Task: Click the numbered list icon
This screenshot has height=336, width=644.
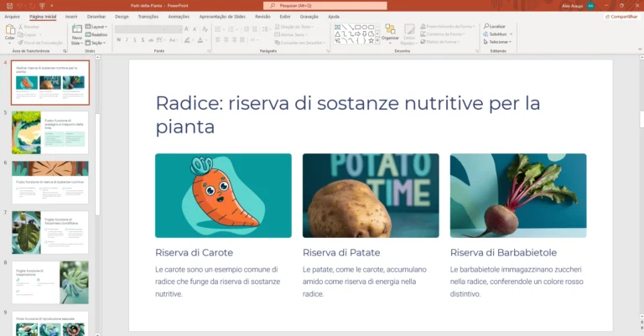Action: tap(232, 29)
